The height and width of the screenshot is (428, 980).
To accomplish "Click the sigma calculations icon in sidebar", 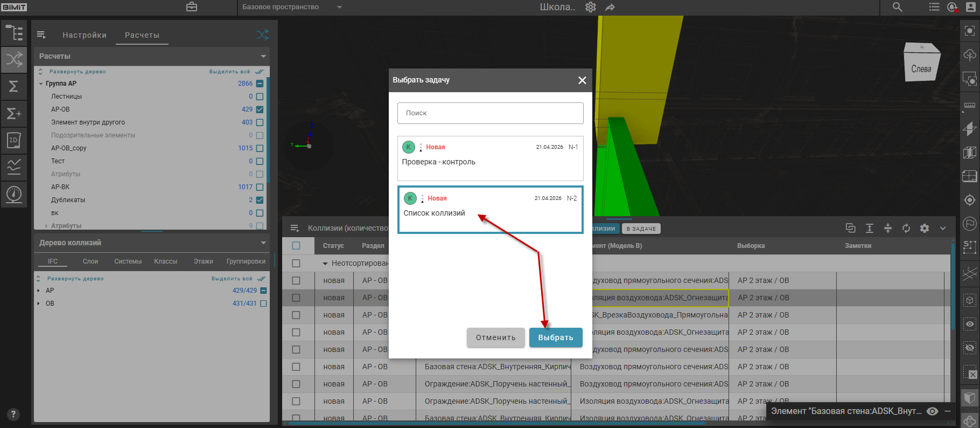I will click(14, 86).
